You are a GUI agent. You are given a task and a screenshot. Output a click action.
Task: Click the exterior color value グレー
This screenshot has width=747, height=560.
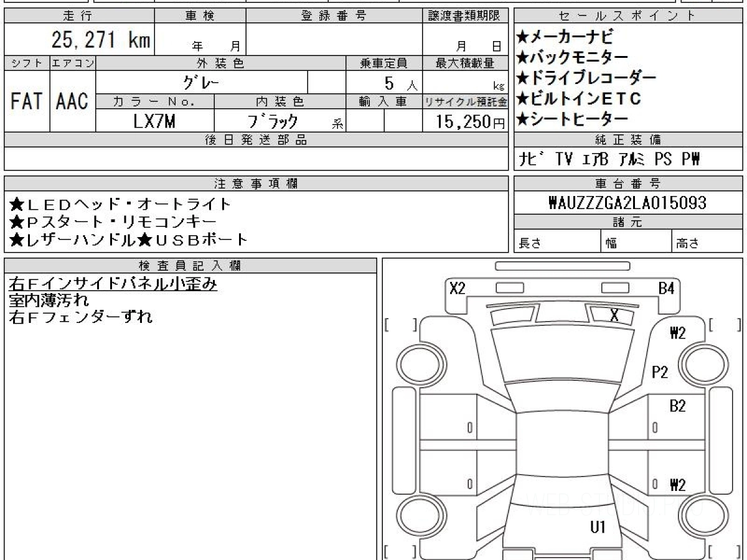point(201,82)
